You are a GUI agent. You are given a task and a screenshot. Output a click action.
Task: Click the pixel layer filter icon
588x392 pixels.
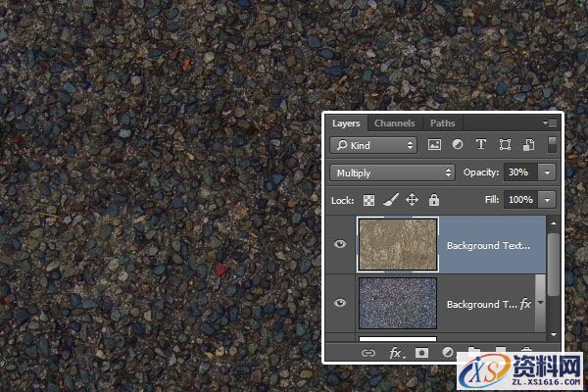435,145
